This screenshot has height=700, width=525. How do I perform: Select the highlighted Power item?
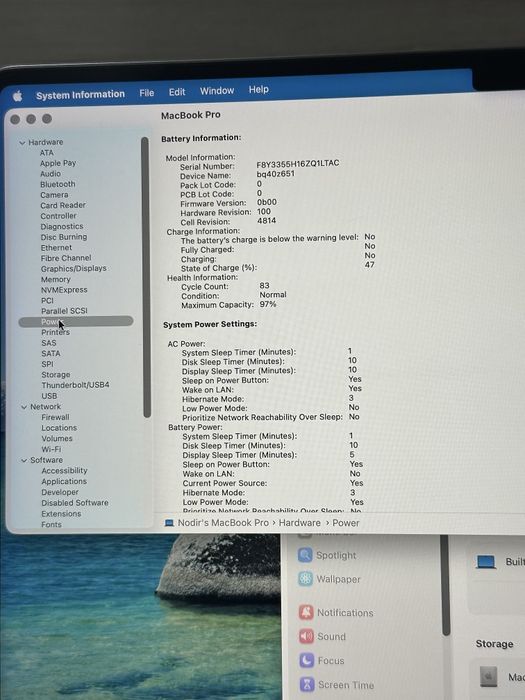point(76,321)
